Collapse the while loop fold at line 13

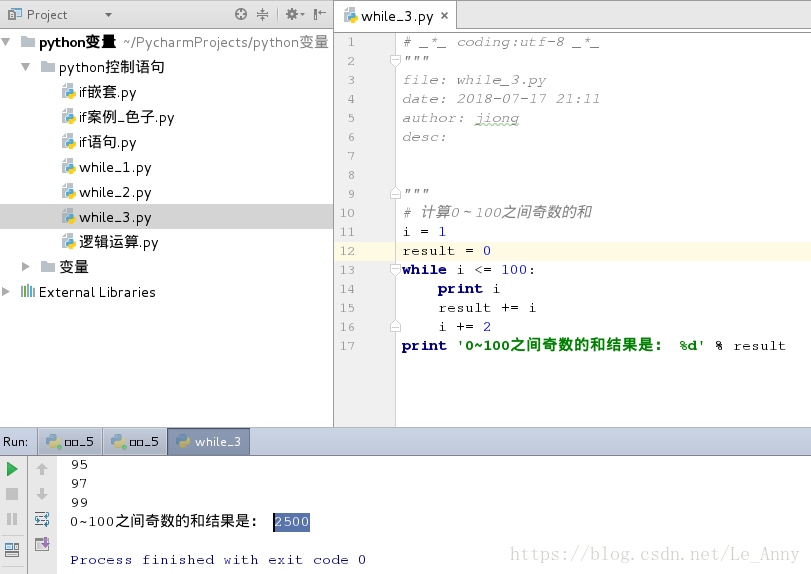click(395, 269)
